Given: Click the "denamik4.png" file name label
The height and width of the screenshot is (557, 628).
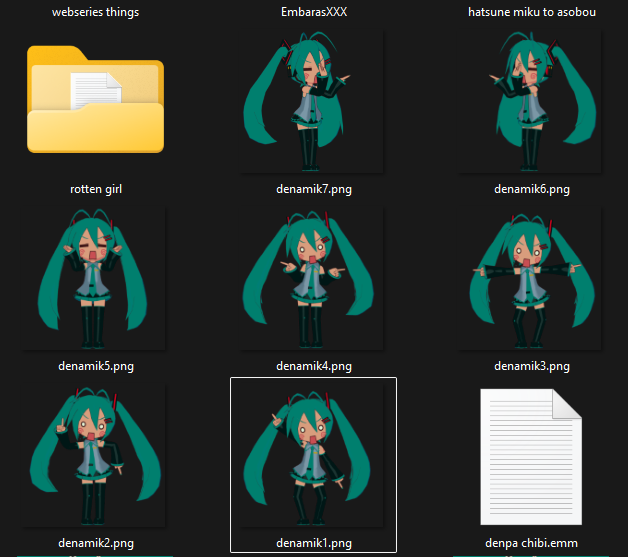Looking at the screenshot, I should point(314,366).
